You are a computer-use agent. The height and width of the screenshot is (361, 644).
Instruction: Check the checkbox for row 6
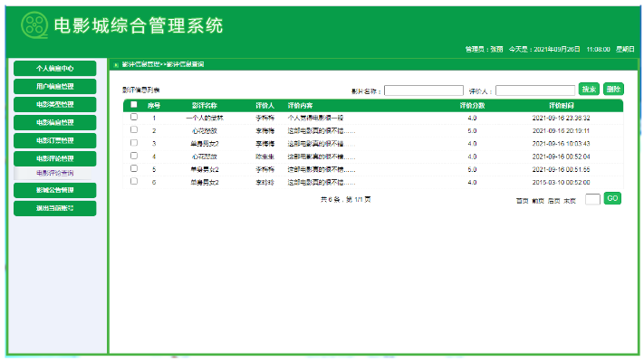coord(134,181)
